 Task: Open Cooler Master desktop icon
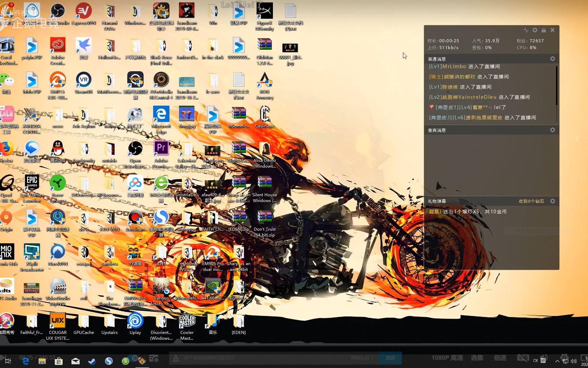point(187,326)
